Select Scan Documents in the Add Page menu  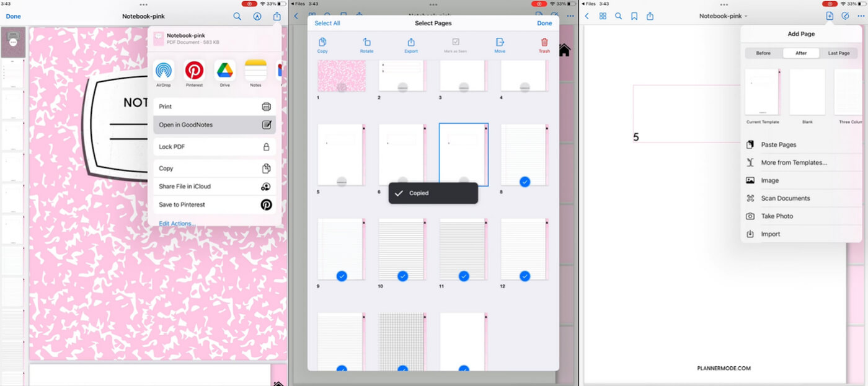tap(785, 198)
